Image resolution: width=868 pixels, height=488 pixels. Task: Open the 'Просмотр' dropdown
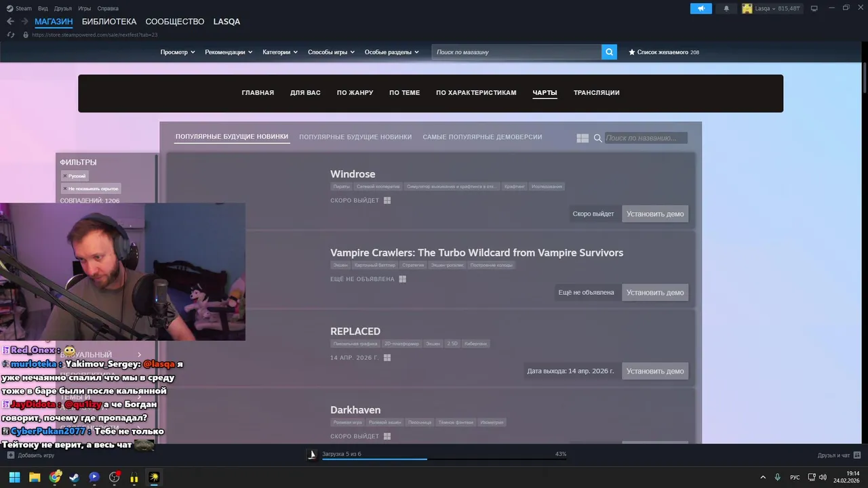click(178, 52)
